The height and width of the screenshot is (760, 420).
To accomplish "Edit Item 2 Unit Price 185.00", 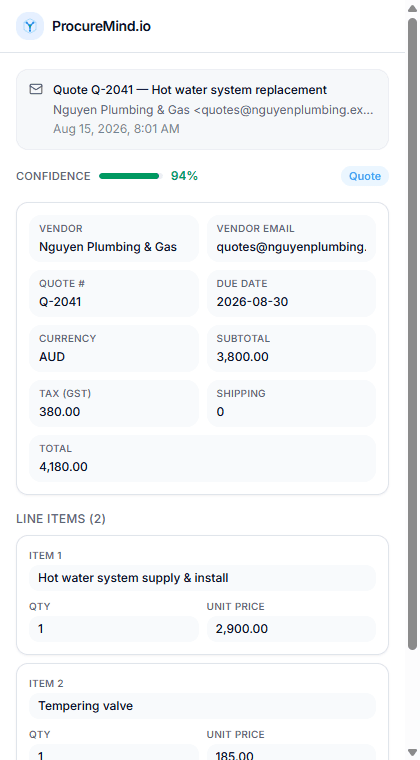I will tap(291, 754).
